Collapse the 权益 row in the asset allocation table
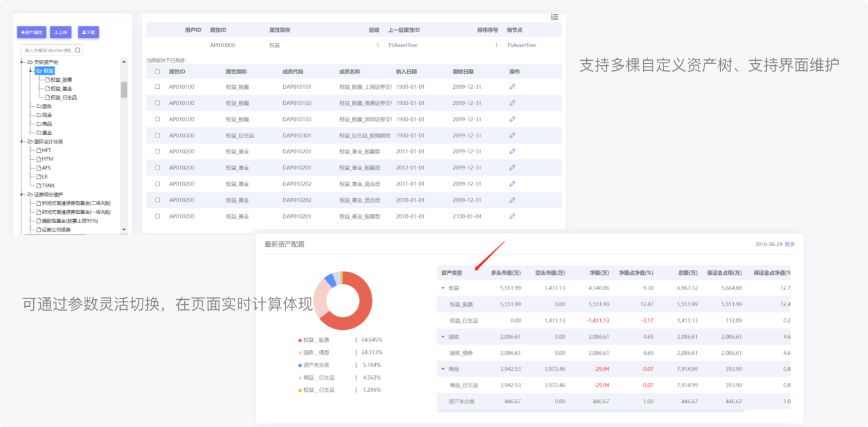The width and height of the screenshot is (868, 427). (x=443, y=288)
